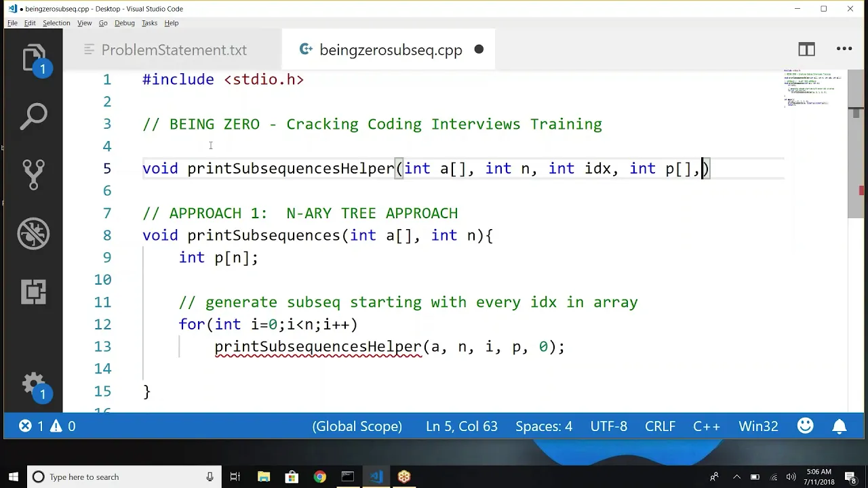Split the editor layout
Screen dimensions: 868x488
coord(806,49)
